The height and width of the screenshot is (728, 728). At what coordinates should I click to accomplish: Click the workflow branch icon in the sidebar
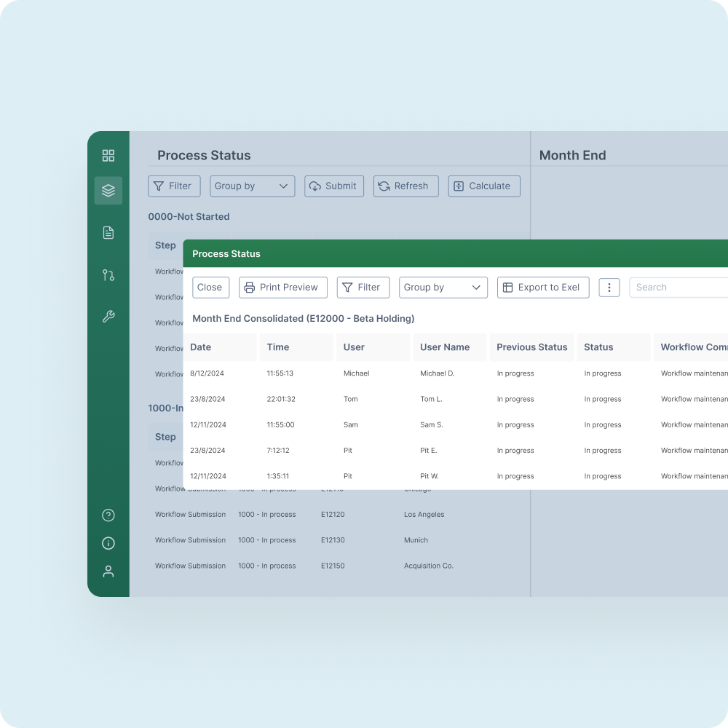click(x=108, y=275)
